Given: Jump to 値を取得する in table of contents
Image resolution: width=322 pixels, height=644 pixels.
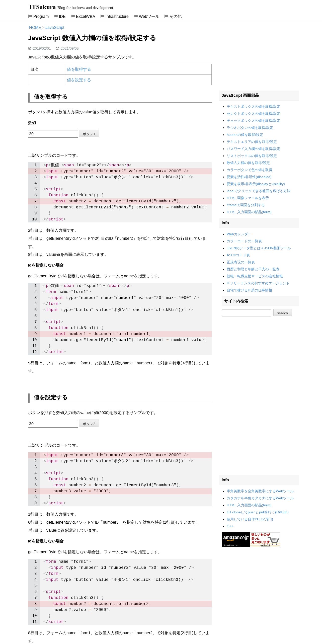Looking at the screenshot, I should pyautogui.click(x=79, y=69).
